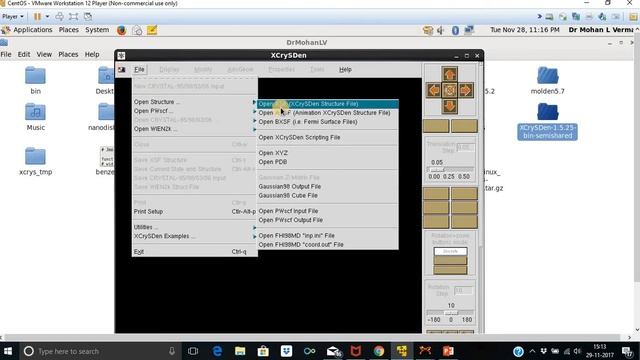Select Open FHI98MD "coord.out" File
Image resolution: width=640 pixels, height=360 pixels.
coord(328,244)
